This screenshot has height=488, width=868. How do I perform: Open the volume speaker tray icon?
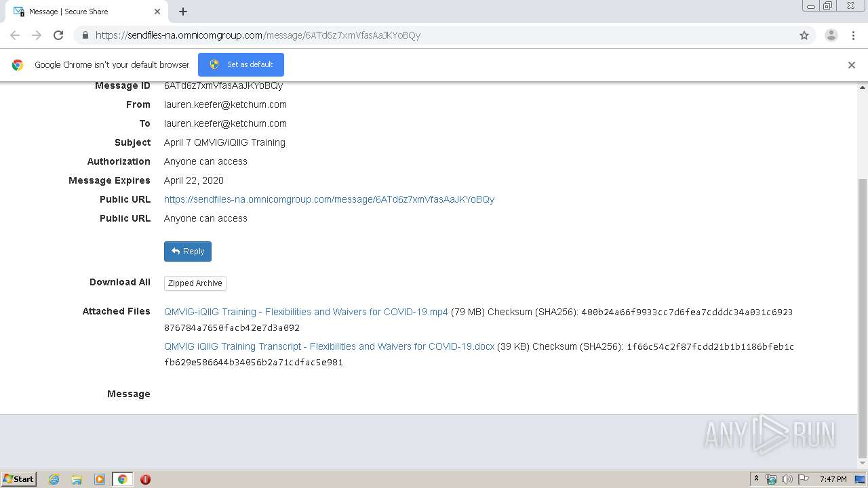point(787,479)
